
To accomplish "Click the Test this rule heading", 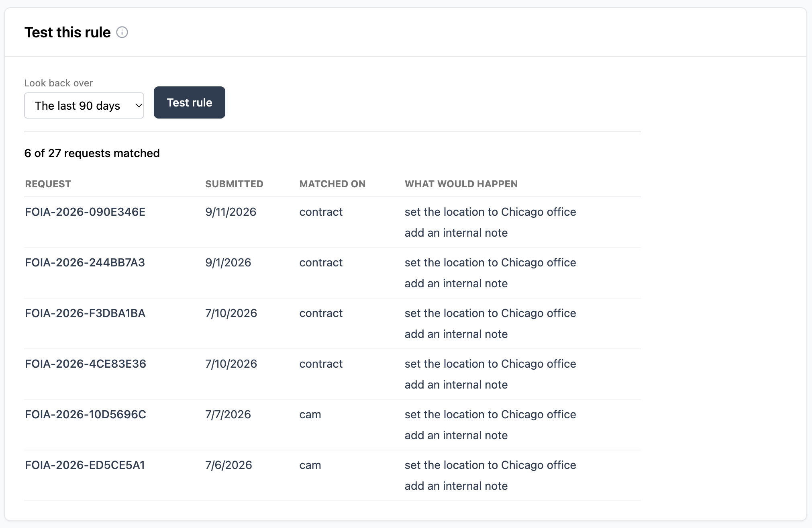I will coord(67,32).
